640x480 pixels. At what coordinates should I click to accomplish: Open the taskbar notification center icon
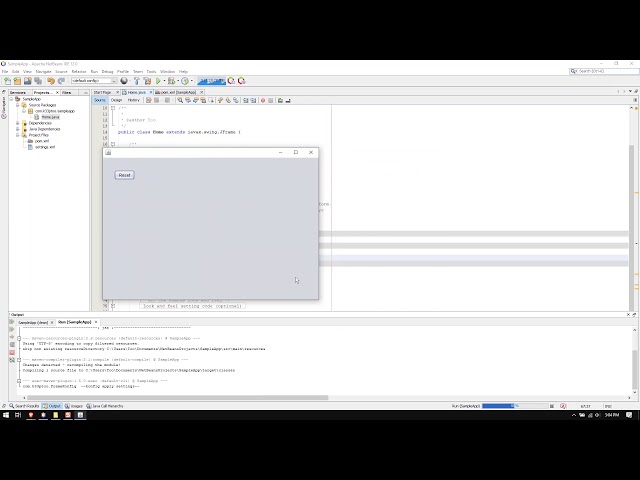(x=629, y=415)
